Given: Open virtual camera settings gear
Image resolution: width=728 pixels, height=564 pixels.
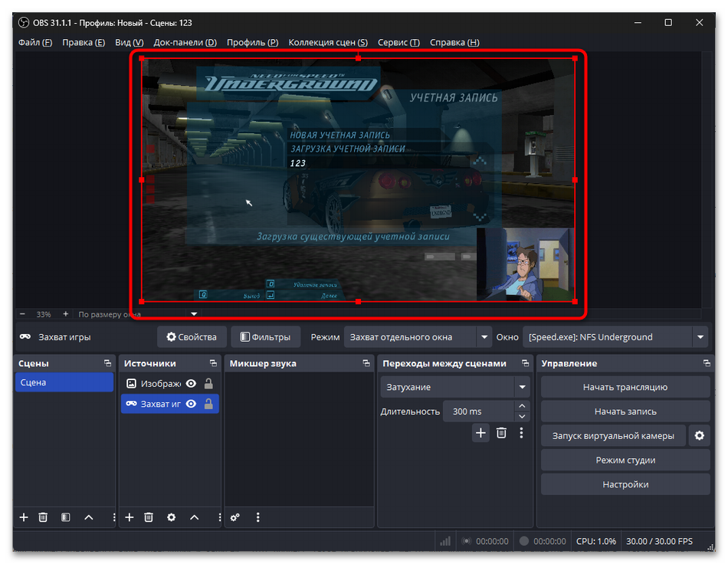Looking at the screenshot, I should [x=699, y=435].
